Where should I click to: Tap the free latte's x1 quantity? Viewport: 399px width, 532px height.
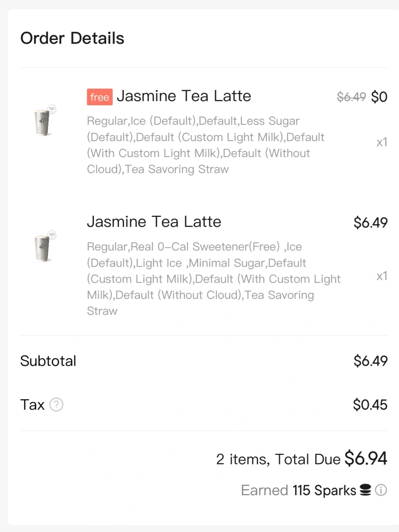[x=382, y=142]
